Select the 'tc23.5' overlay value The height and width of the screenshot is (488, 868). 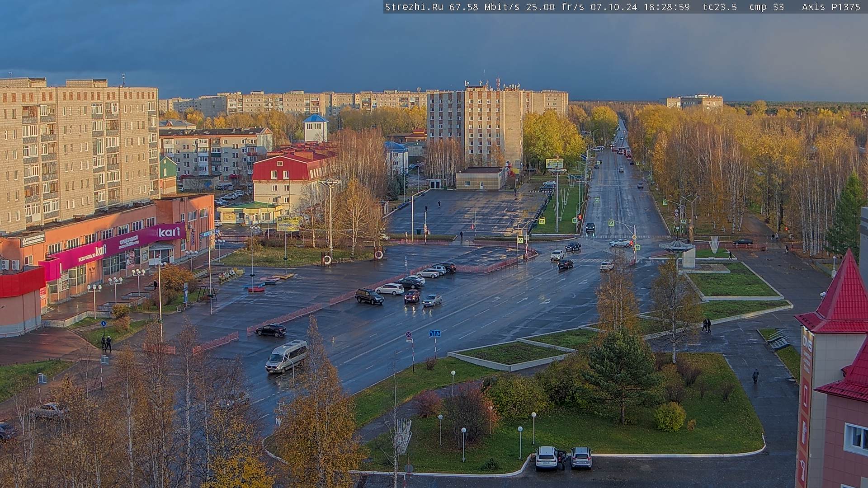tap(720, 7)
